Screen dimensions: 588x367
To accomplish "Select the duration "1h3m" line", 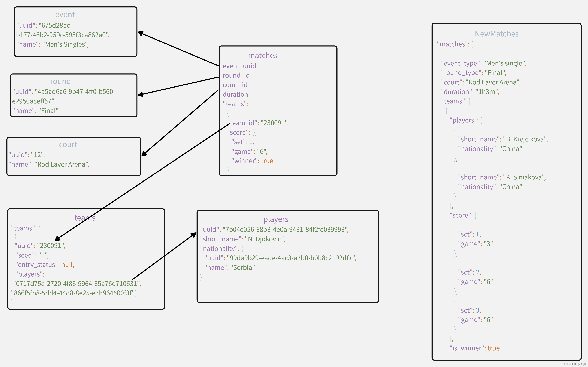I will [470, 92].
